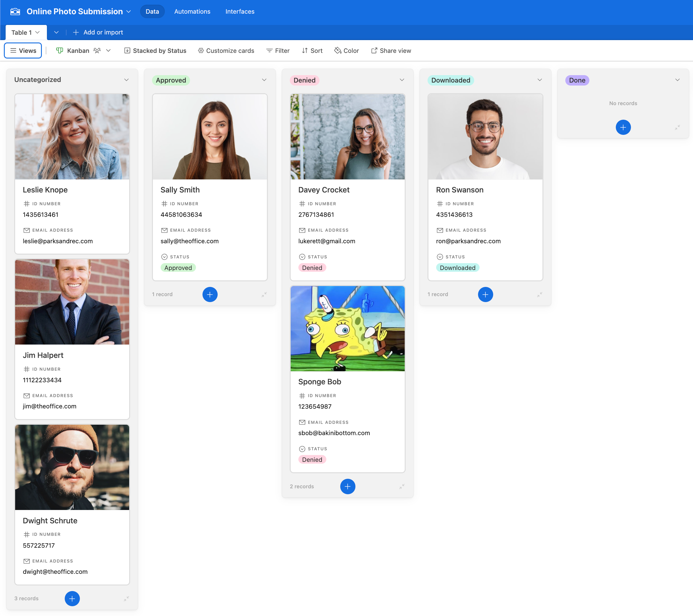The image size is (693, 616).
Task: Expand the Denied stack menu
Action: (402, 80)
